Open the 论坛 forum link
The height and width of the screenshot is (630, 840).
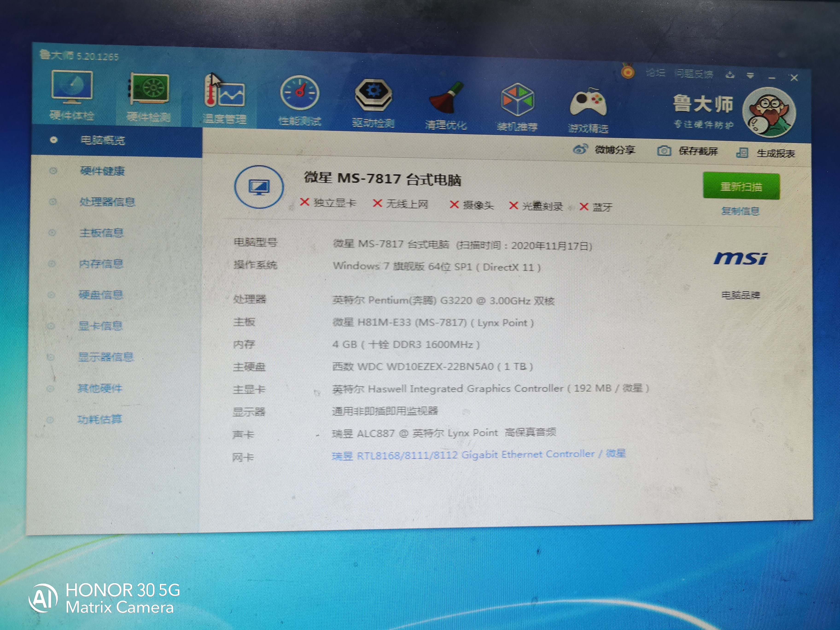(655, 73)
